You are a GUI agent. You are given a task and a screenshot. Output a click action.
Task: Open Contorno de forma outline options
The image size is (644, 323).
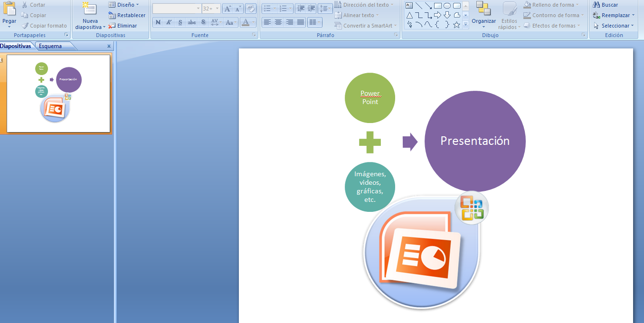[x=553, y=15]
